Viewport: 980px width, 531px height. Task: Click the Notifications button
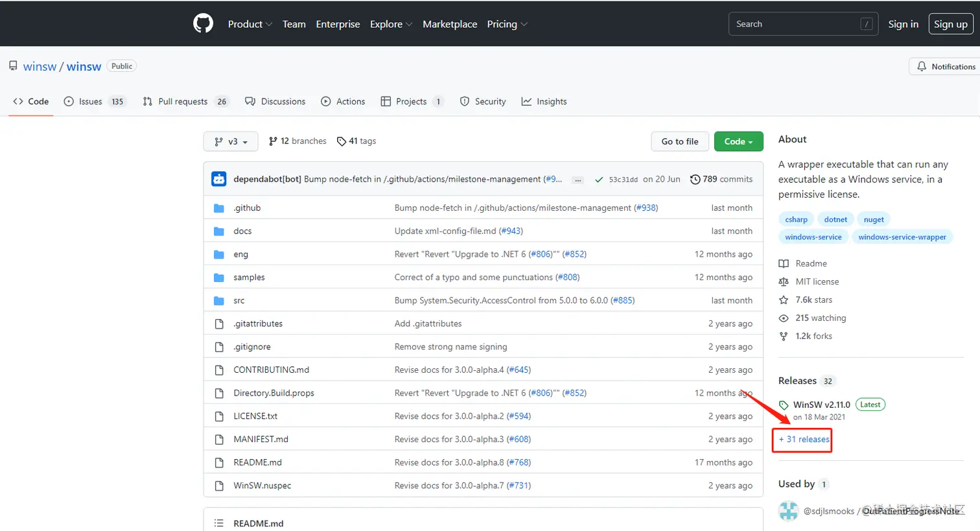[x=946, y=67]
